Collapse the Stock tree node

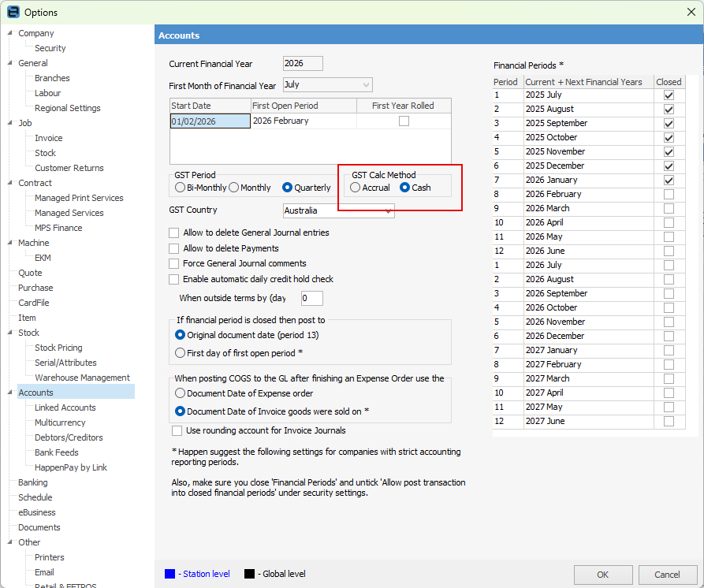click(x=10, y=332)
